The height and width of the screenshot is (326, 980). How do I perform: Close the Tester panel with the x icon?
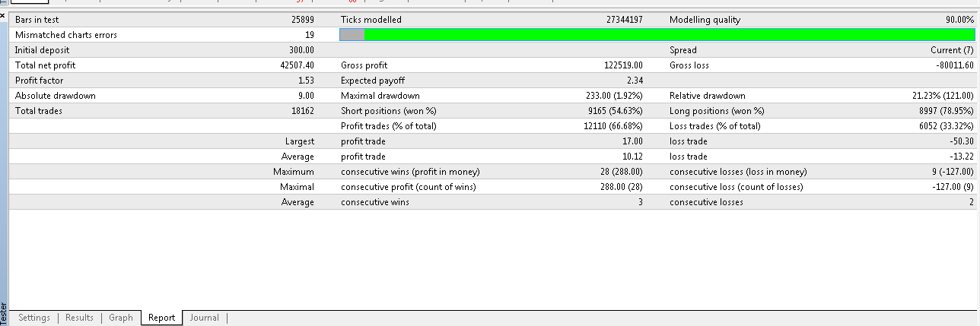tap(4, 17)
